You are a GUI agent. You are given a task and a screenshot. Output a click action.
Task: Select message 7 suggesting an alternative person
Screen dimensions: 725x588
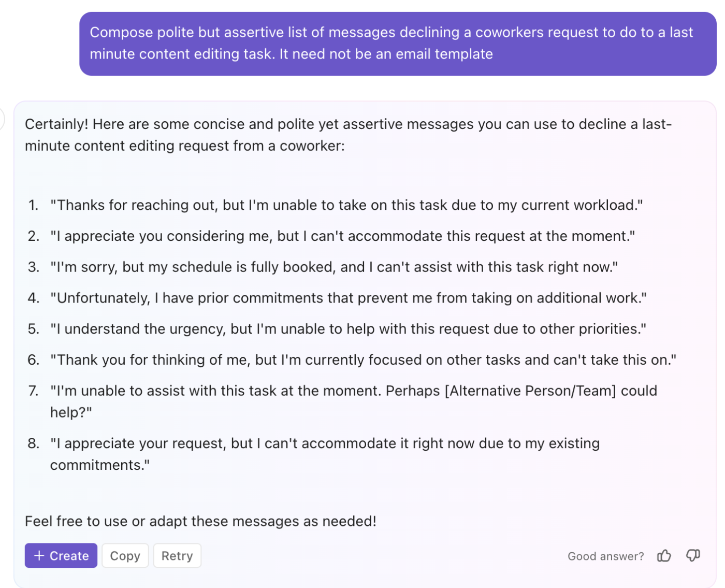(353, 401)
